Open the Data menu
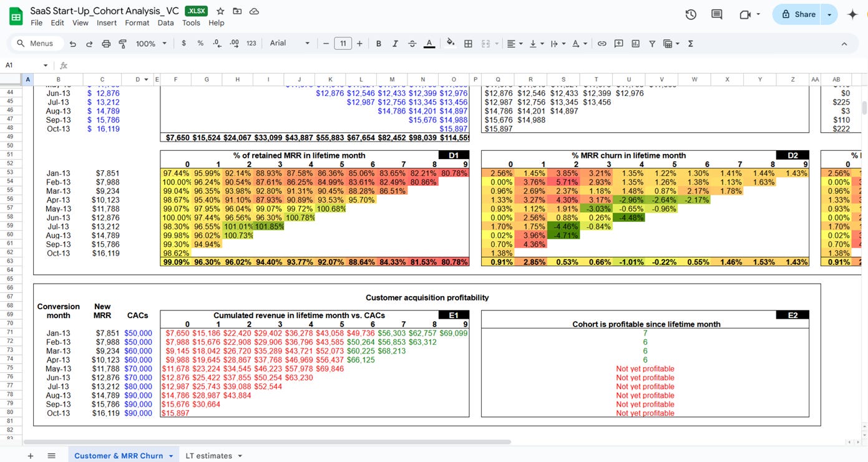The image size is (868, 462). [x=165, y=22]
